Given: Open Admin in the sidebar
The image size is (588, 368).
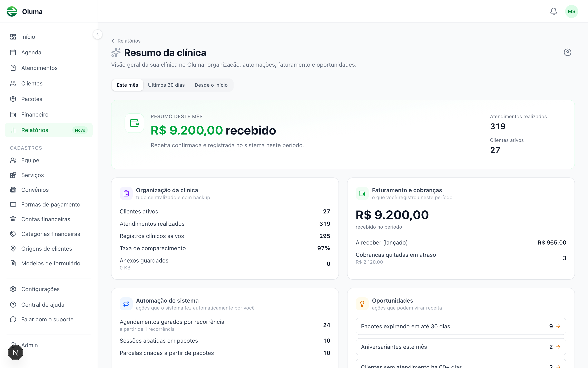Looking at the screenshot, I should pos(49,345).
